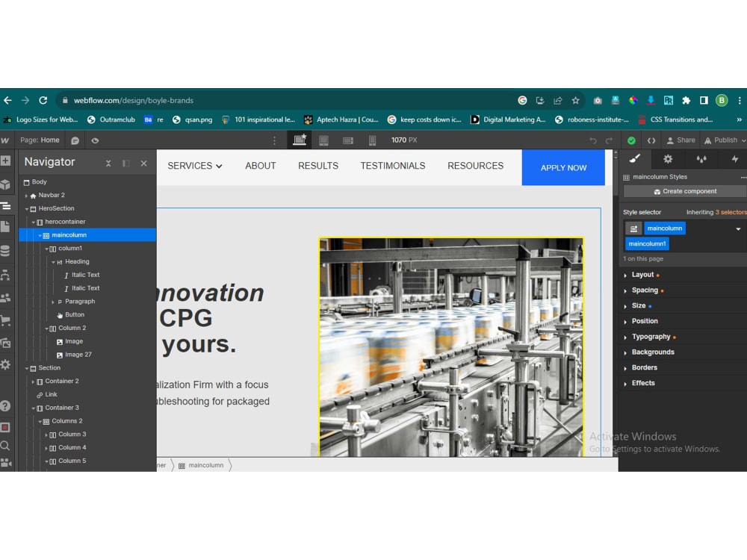Click the browser reload button

(43, 101)
